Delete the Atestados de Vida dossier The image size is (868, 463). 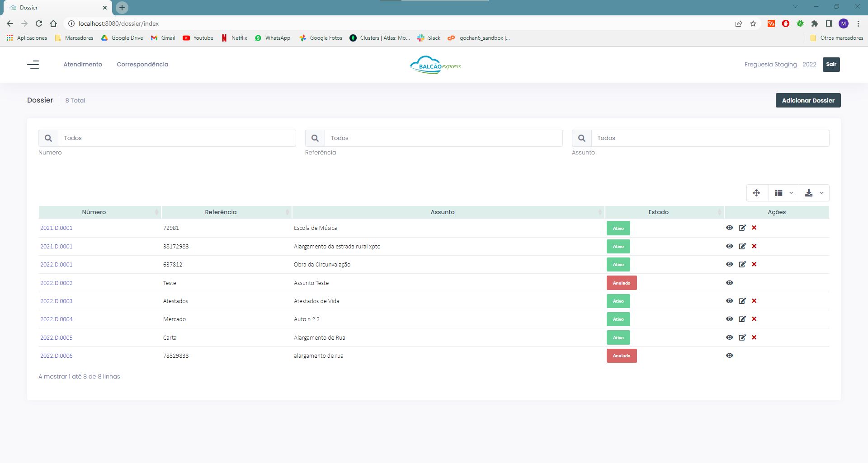tap(754, 301)
